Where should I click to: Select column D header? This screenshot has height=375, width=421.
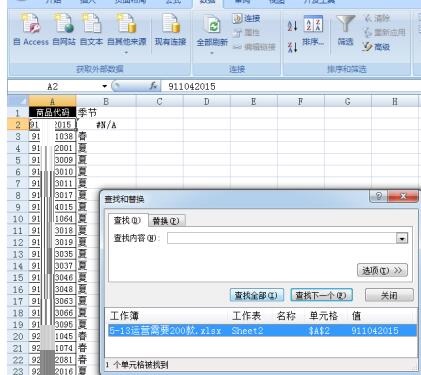(x=207, y=101)
